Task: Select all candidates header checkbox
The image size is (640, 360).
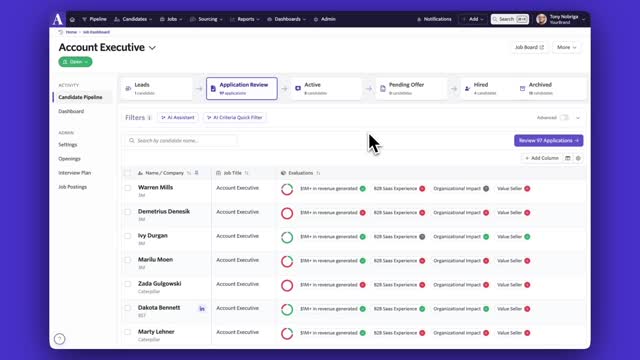Action: pyautogui.click(x=128, y=173)
